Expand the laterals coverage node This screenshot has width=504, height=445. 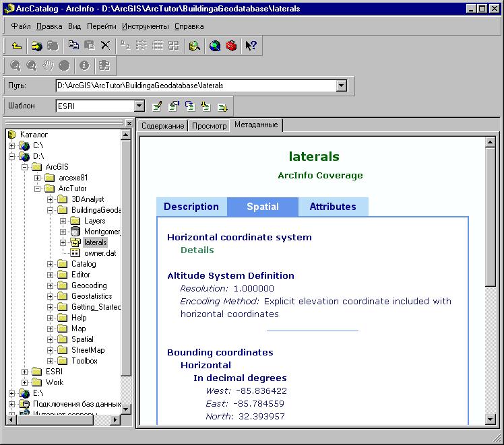pos(63,242)
